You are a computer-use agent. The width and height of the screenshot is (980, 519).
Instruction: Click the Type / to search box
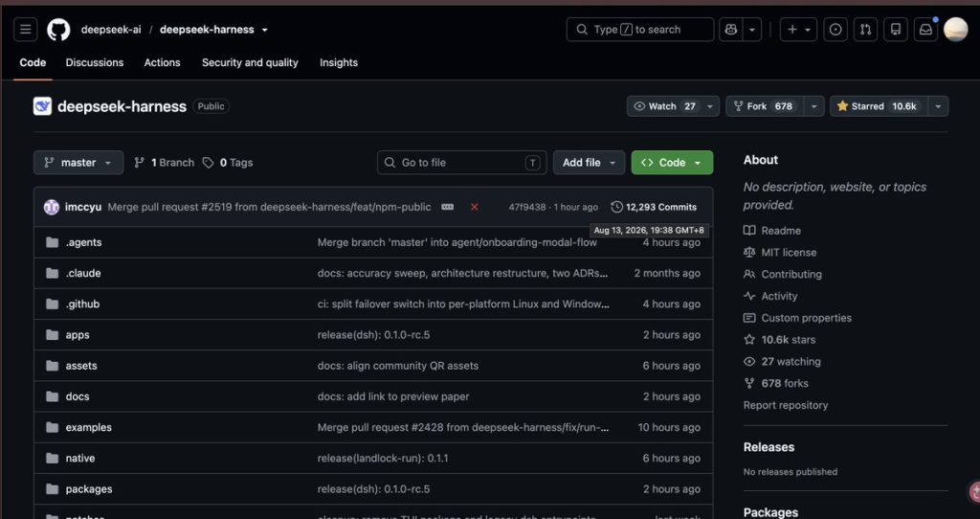(x=640, y=30)
